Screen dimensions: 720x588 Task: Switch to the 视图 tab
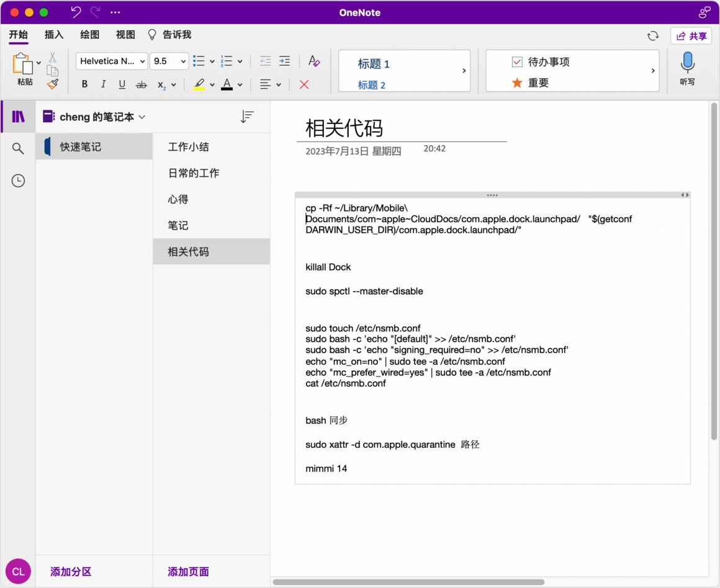125,35
